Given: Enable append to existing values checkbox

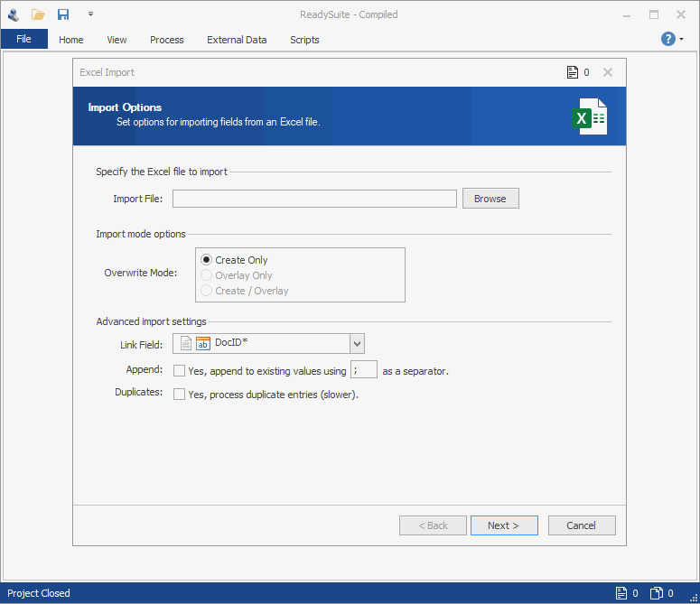Looking at the screenshot, I should 180,371.
